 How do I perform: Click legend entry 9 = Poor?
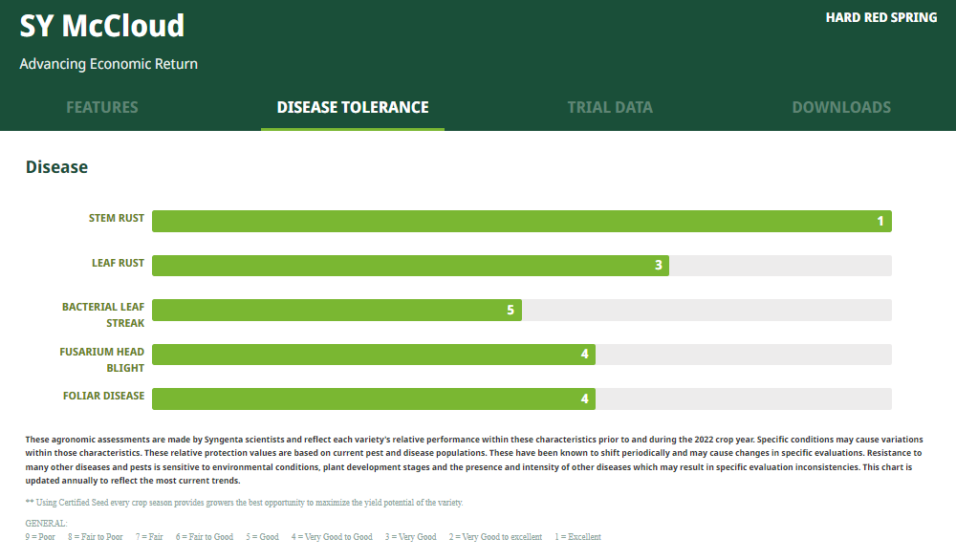(40, 537)
